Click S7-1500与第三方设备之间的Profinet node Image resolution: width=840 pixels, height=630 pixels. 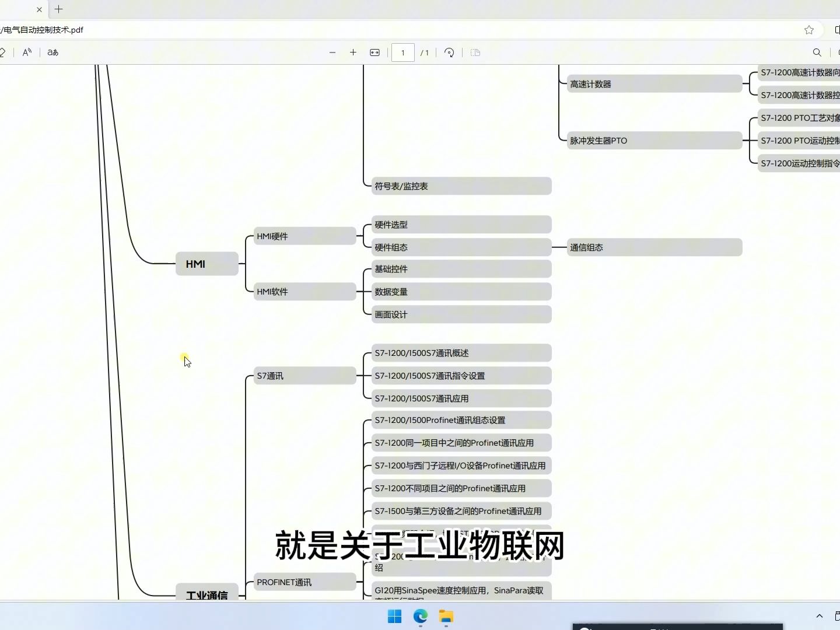point(461,511)
